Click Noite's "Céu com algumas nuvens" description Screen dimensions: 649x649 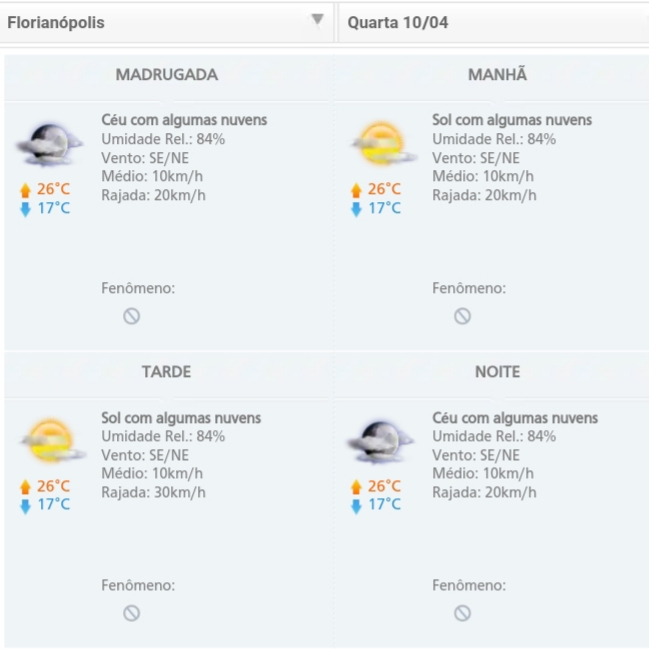pyautogui.click(x=514, y=417)
